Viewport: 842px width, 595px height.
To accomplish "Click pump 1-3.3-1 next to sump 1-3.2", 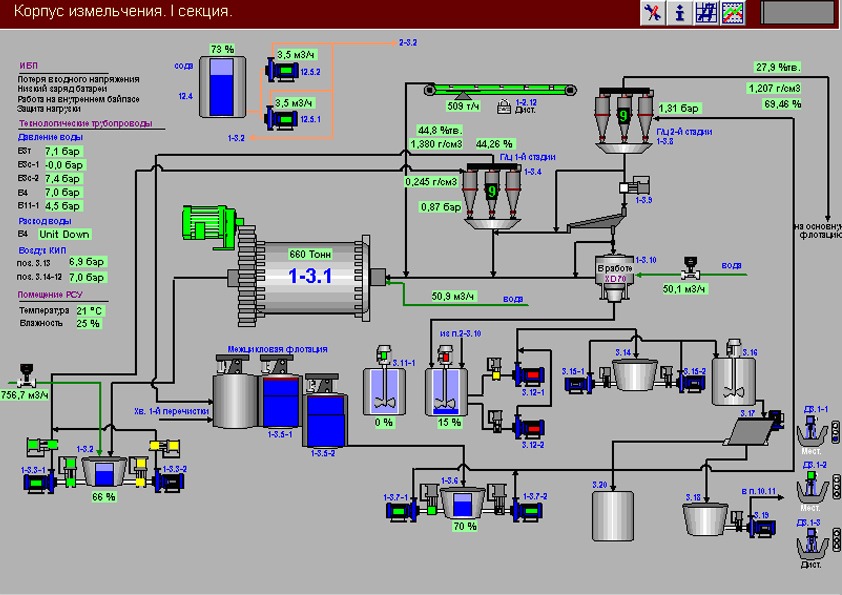I will 42,482.
